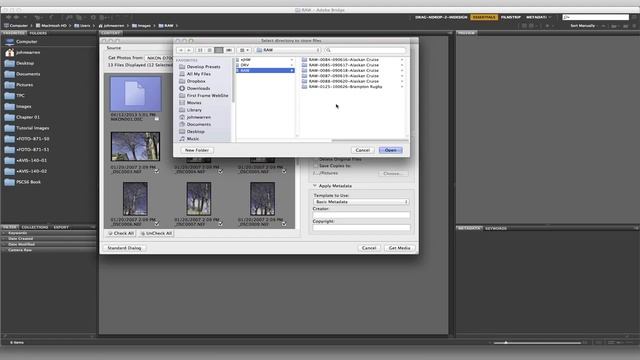Switch to the Folders tab in Bridge
The width and height of the screenshot is (640, 360).
[38, 33]
